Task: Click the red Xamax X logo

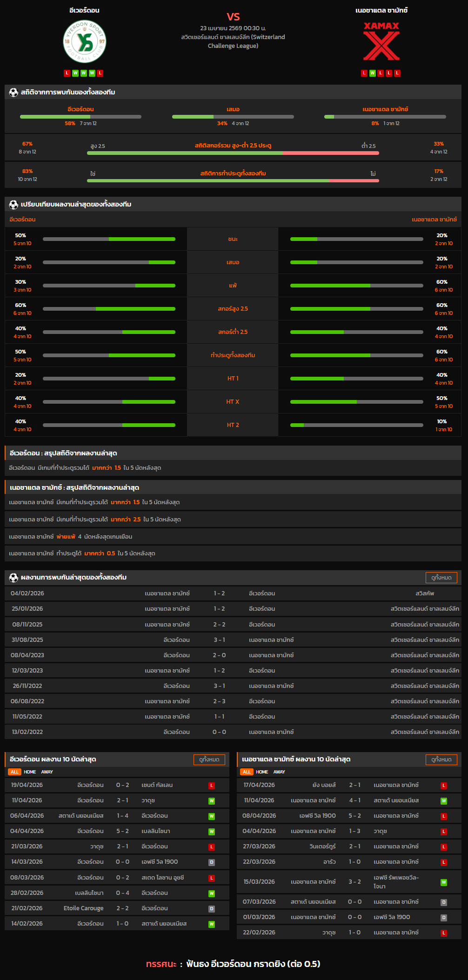Action: pyautogui.click(x=381, y=42)
